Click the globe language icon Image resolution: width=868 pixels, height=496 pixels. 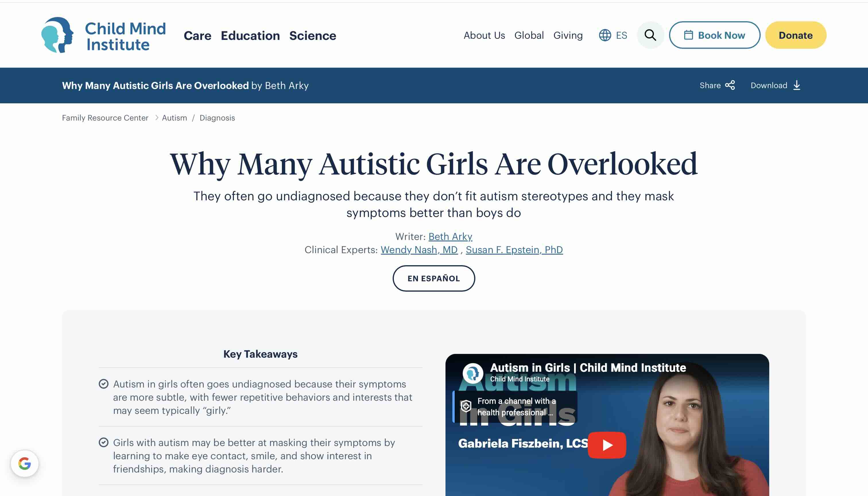point(605,35)
